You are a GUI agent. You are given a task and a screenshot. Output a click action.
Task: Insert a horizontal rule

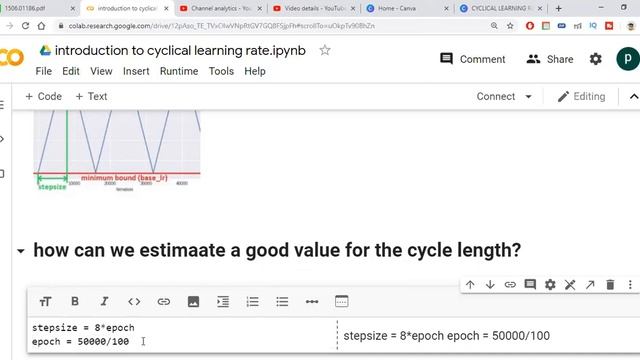(312, 302)
